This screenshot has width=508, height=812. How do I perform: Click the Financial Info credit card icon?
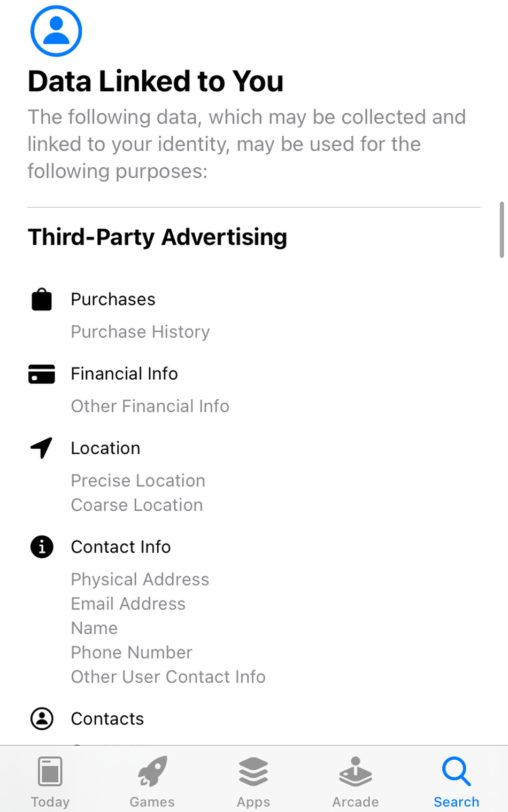coord(42,374)
